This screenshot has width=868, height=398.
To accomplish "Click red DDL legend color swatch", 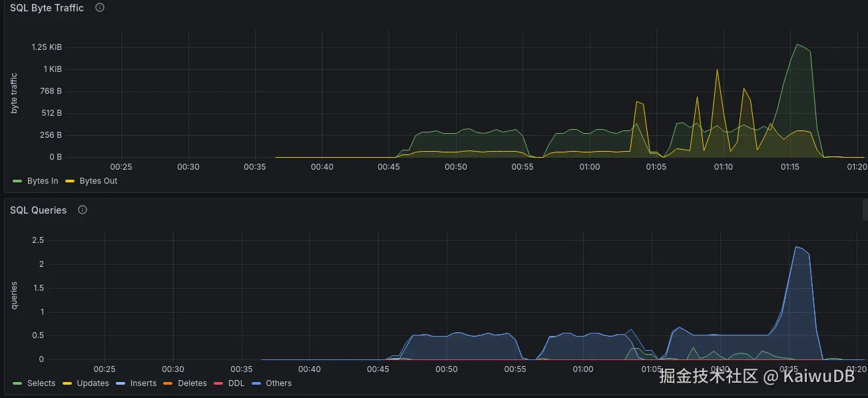I will (218, 383).
